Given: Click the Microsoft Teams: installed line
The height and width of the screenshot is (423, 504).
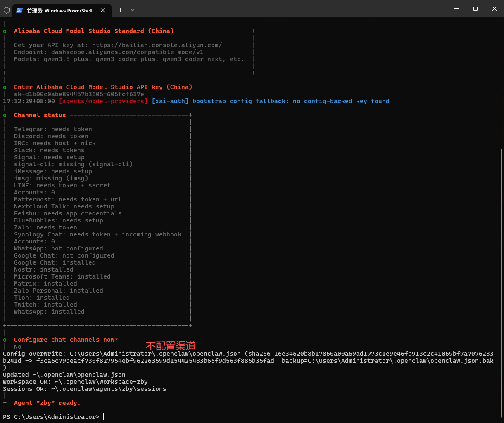Looking at the screenshot, I should point(62,276).
